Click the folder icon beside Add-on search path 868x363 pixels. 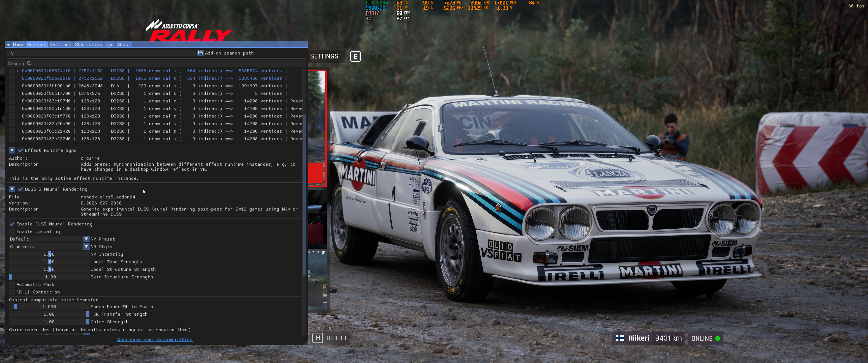(x=201, y=53)
